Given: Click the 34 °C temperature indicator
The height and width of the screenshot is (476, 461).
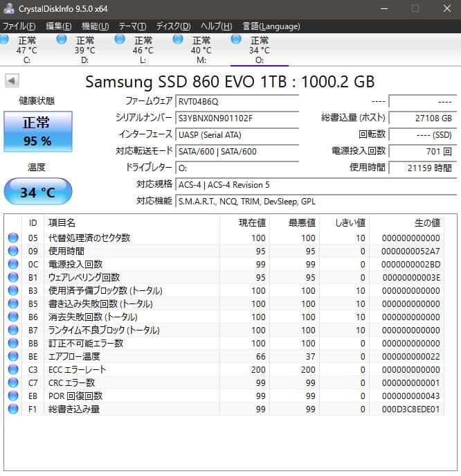Looking at the screenshot, I should click(38, 191).
